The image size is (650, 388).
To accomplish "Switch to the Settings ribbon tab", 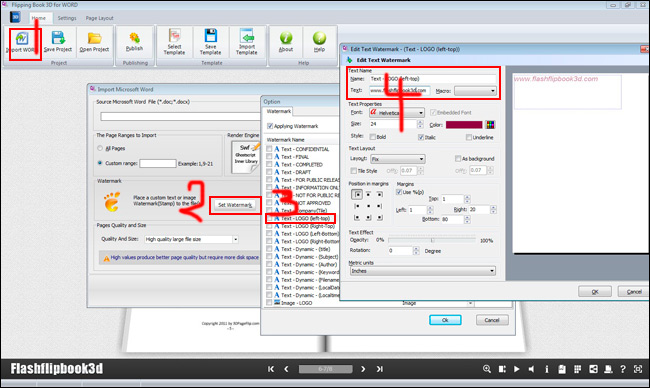I will 67,18.
